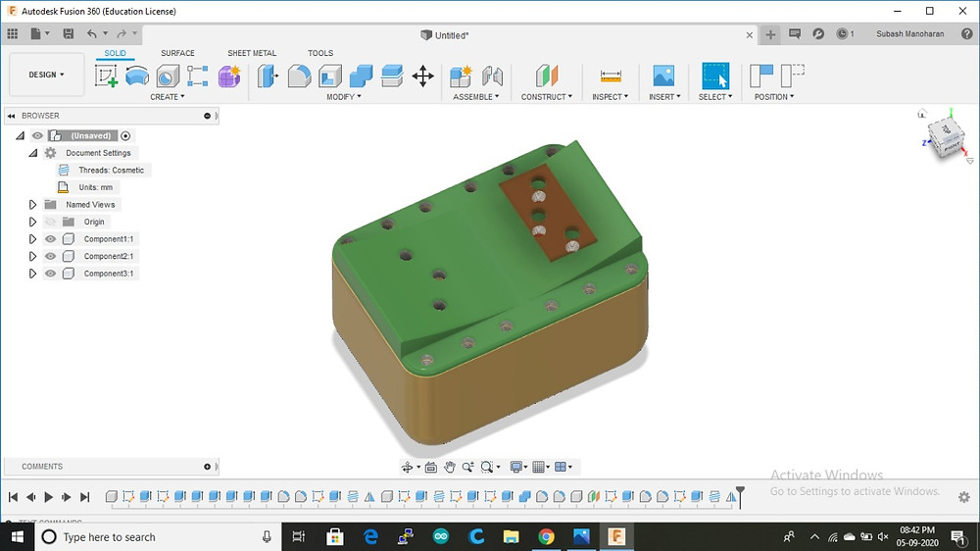Click the Windows search box
The height and width of the screenshot is (551, 980).
[x=156, y=536]
